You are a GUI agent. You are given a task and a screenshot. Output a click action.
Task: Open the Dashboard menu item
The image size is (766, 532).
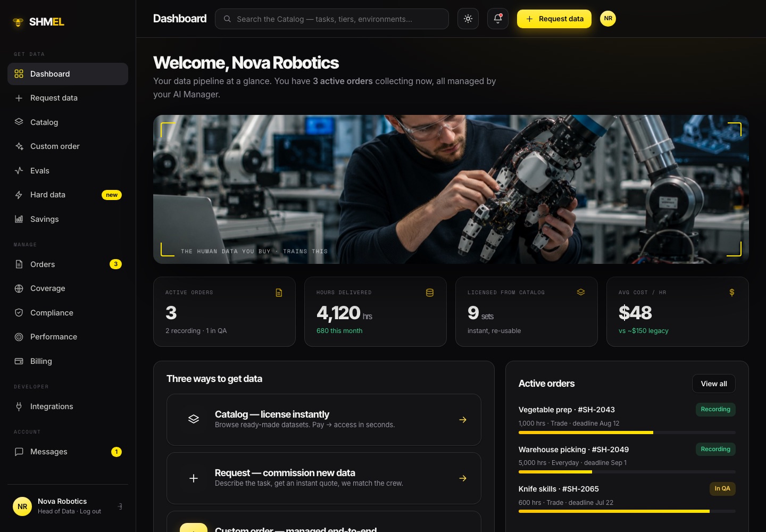pos(68,74)
